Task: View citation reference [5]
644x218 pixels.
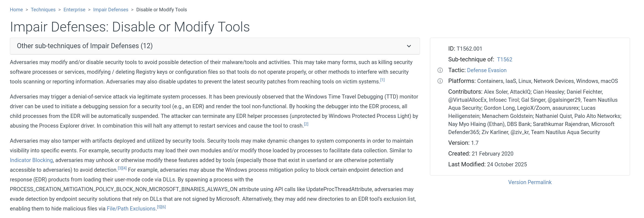Action: [x=159, y=207]
